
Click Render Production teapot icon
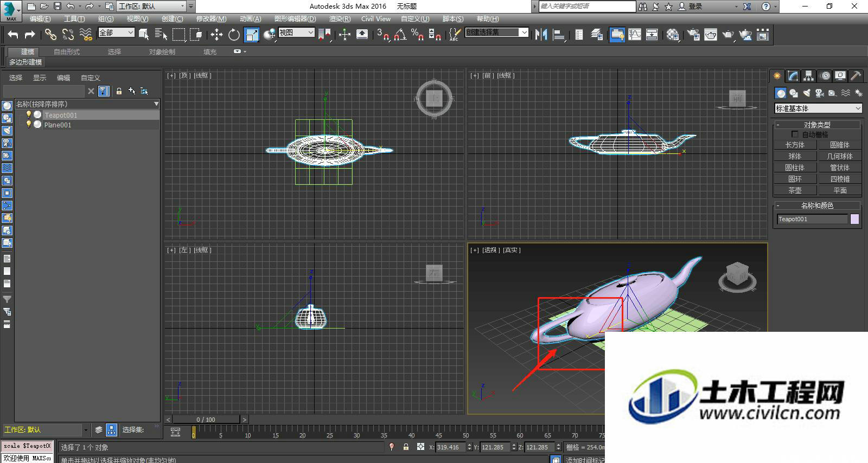click(x=727, y=35)
